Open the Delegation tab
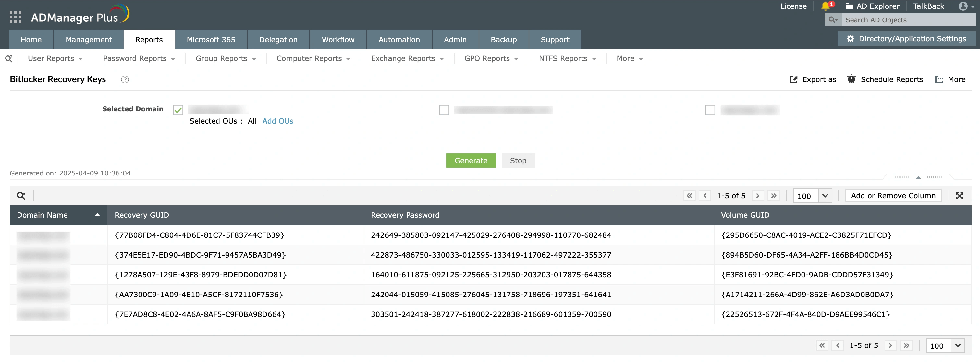The width and height of the screenshot is (980, 362). (x=278, y=40)
